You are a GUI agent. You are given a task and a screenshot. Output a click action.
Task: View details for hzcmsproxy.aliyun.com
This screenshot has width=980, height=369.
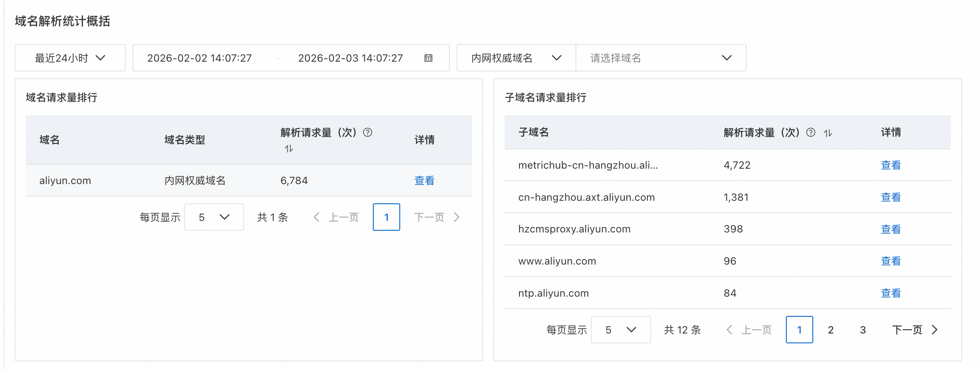pos(891,229)
